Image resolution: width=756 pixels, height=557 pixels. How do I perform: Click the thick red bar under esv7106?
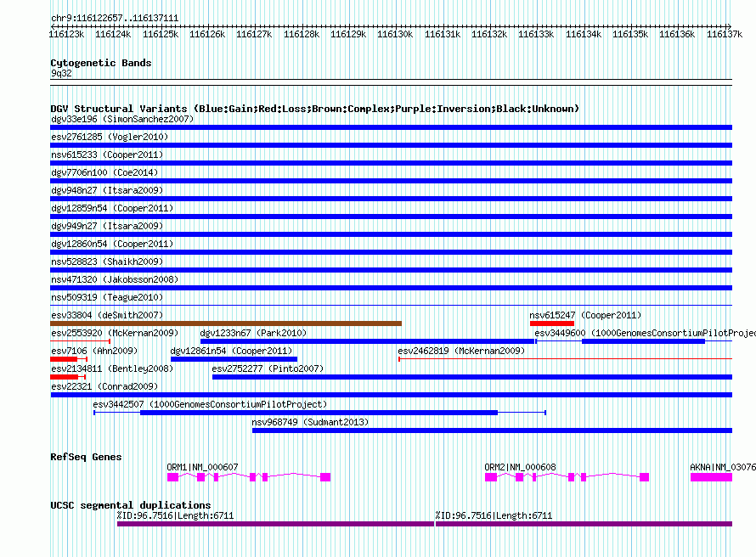coord(64,359)
